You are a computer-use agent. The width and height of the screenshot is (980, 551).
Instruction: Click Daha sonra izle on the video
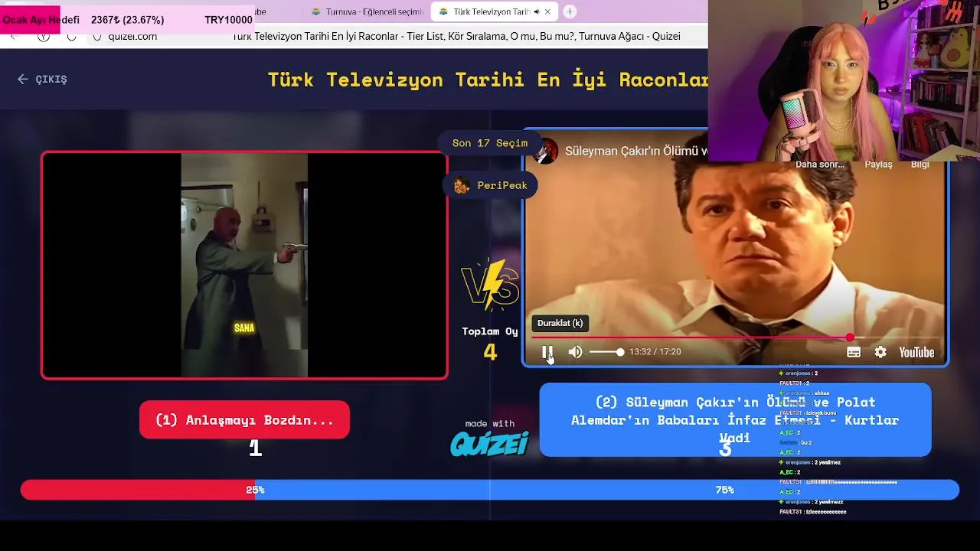[819, 165]
